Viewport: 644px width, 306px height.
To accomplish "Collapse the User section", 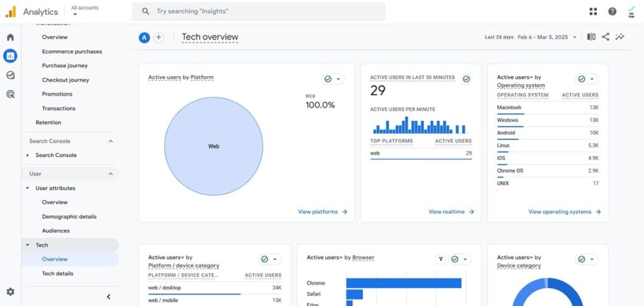I will [111, 174].
